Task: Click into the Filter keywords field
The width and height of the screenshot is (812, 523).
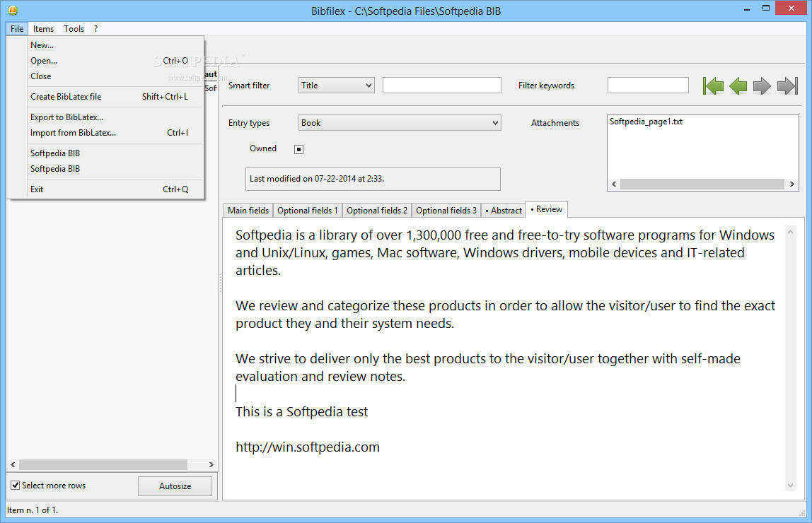Action: pos(648,86)
